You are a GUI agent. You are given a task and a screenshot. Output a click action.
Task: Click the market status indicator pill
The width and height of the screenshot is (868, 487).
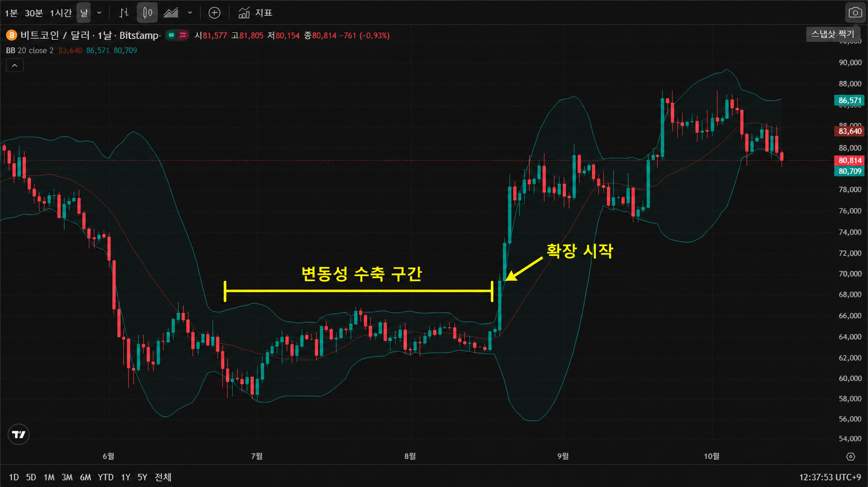coord(177,35)
